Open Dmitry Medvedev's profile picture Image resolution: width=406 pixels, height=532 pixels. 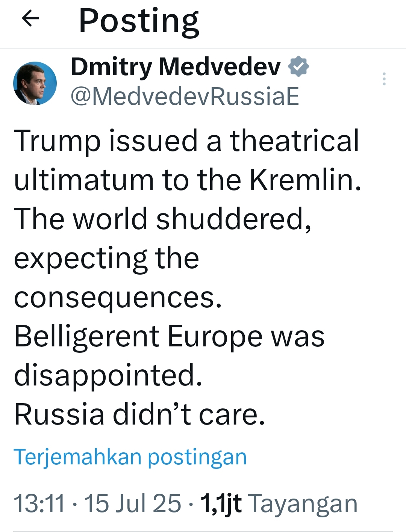(x=35, y=83)
